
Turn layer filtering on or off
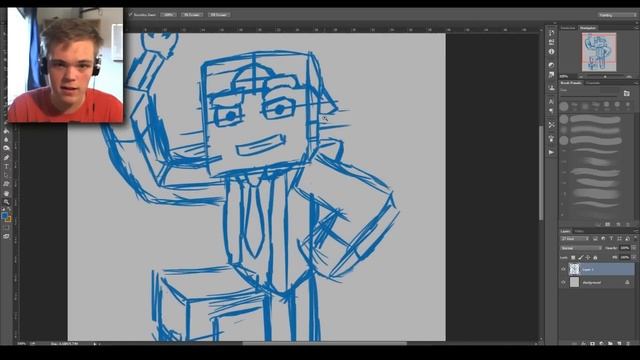point(635,239)
